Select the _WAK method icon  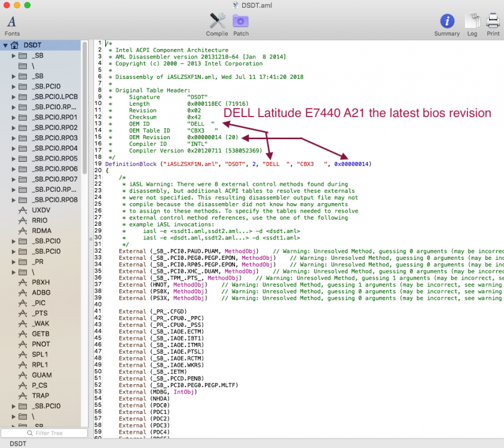[x=23, y=324]
